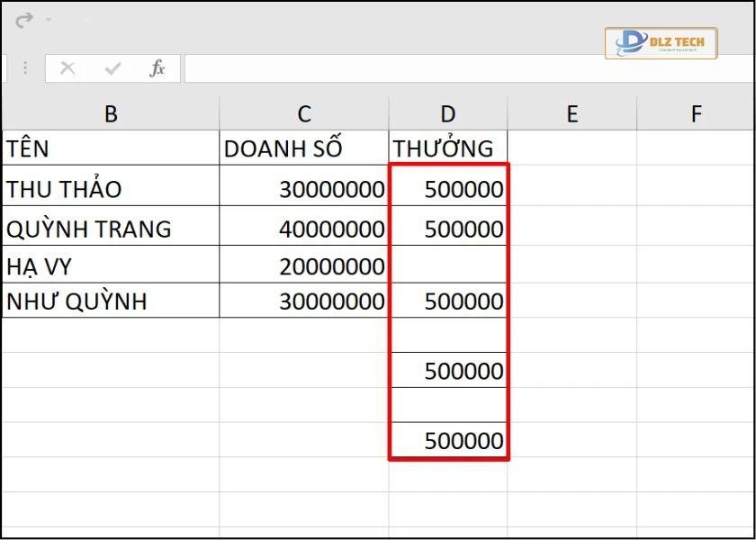Select the TÊN header cell
Viewport: 756px width, 540px height.
click(111, 148)
